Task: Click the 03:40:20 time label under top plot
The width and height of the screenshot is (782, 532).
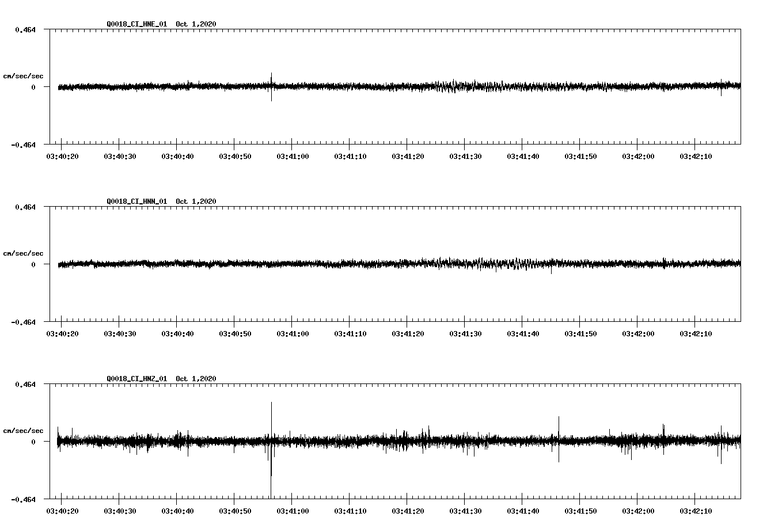Action: 62,155
